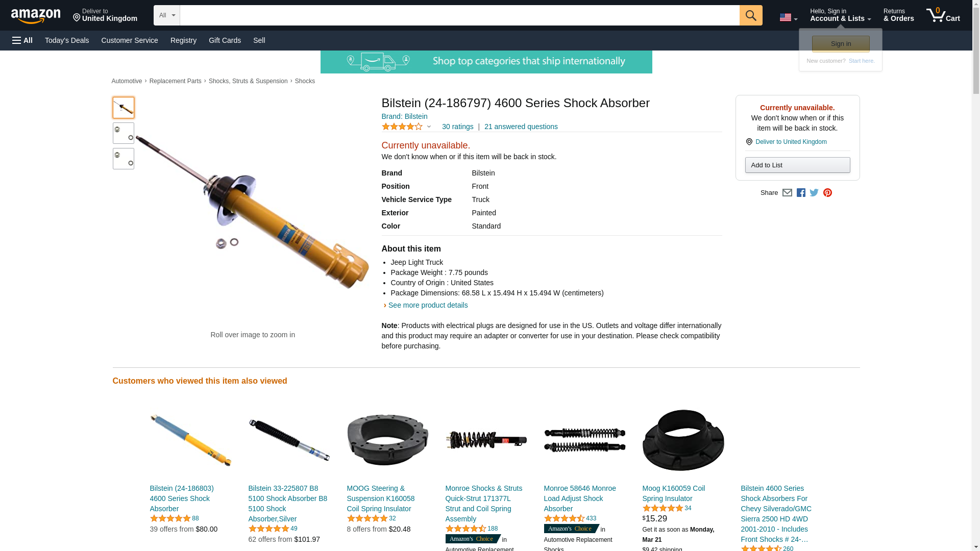Select Gift Cards navigation item
This screenshot has height=551, width=980.
(x=225, y=40)
